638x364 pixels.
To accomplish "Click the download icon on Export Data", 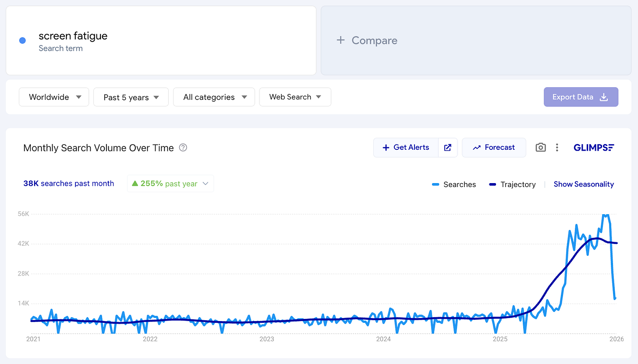I will 603,97.
